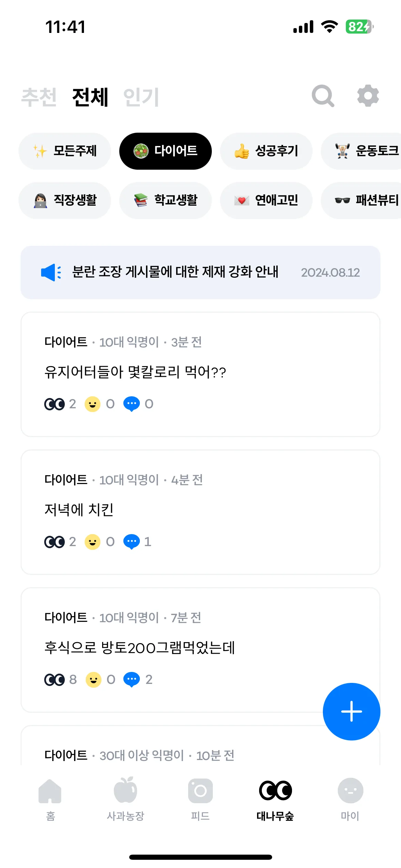401x868 pixels.
Task: Select the 모든주제 topic chip
Action: (x=65, y=151)
